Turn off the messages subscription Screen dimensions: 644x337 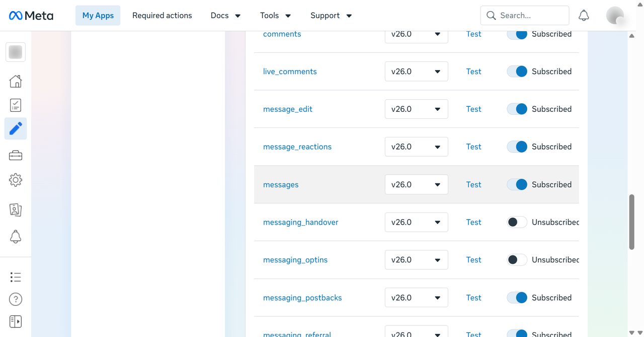(x=517, y=184)
